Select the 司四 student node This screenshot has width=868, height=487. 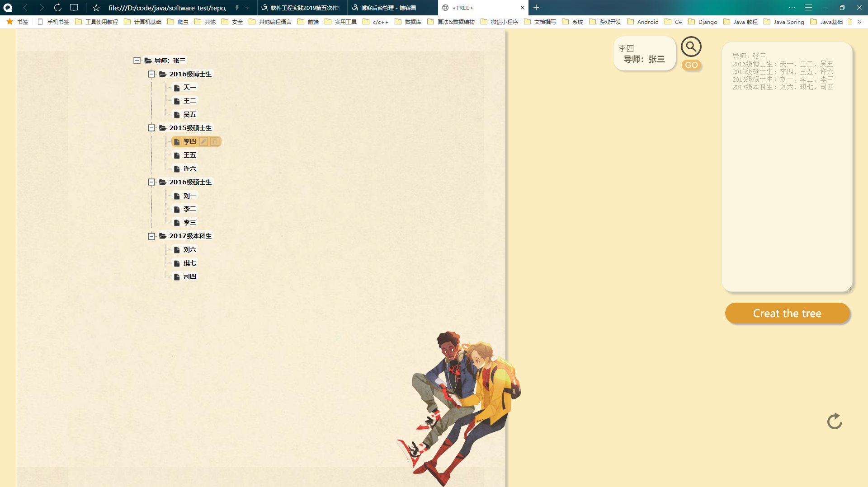tap(185, 276)
